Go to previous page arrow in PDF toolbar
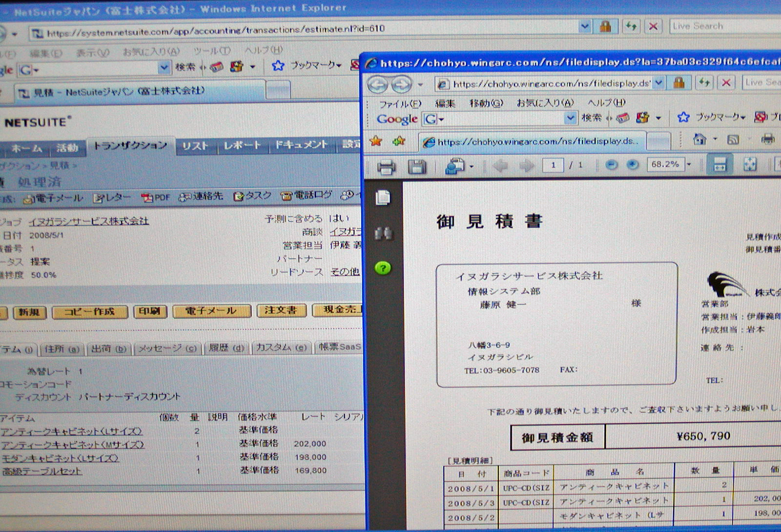The image size is (781, 532). pyautogui.click(x=501, y=166)
